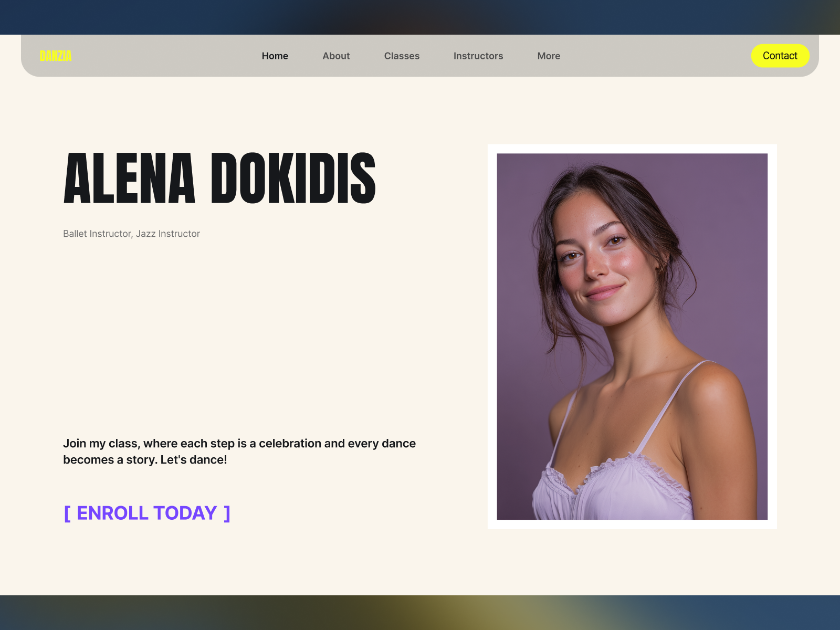Click the DANZIA logo
Viewport: 840px width, 630px height.
point(56,56)
